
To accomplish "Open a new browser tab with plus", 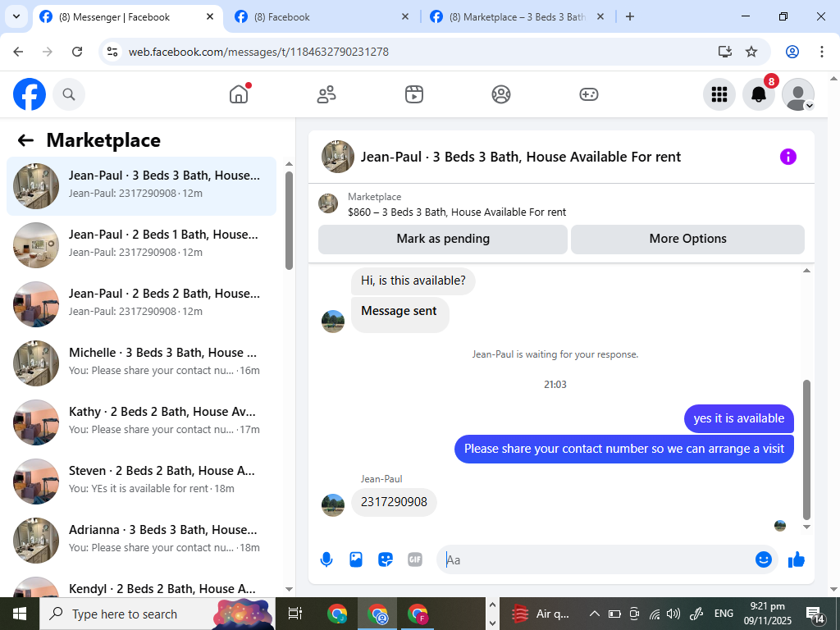I will click(x=630, y=16).
